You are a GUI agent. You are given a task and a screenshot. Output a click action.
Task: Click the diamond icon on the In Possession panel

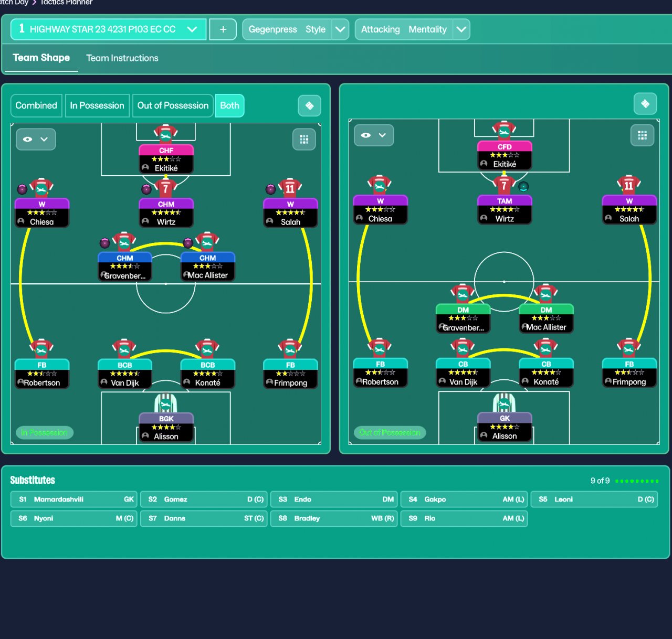pos(309,105)
